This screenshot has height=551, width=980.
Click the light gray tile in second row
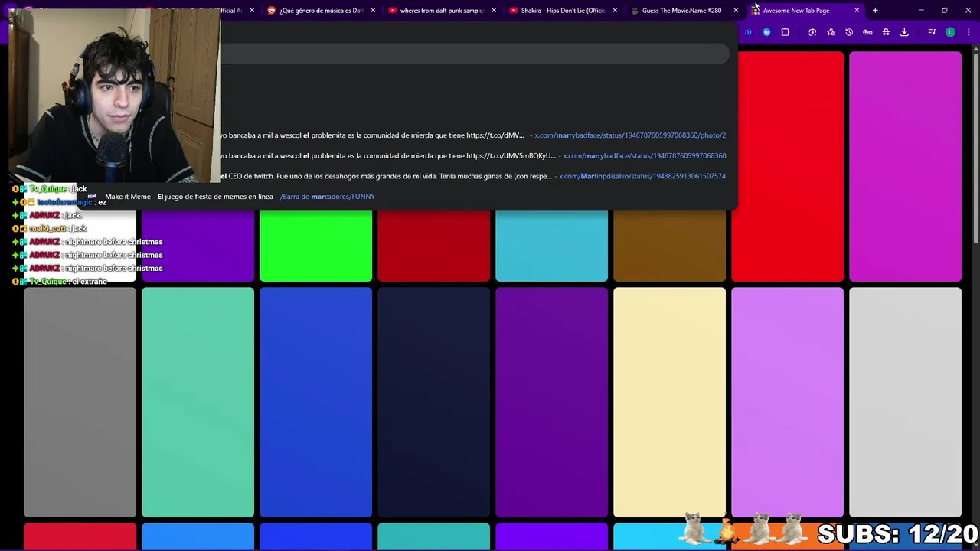click(x=905, y=403)
